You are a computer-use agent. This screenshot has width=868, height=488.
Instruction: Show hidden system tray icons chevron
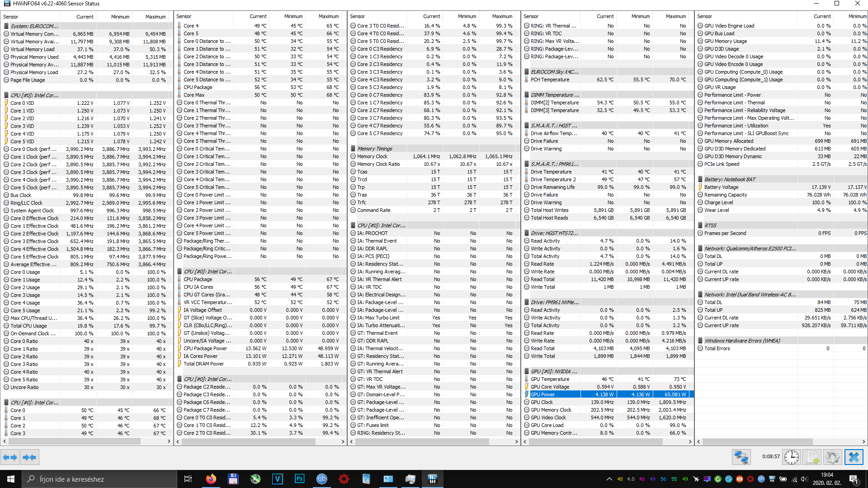tap(609, 479)
